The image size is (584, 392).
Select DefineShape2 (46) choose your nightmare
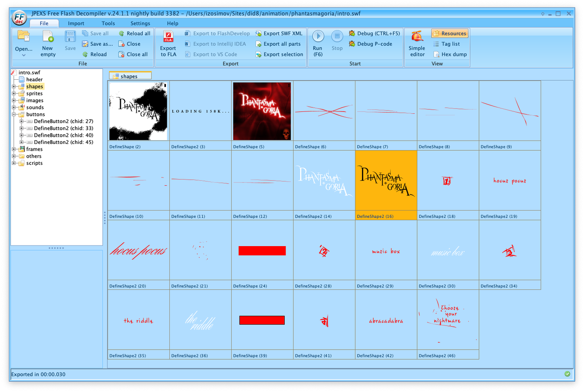click(448, 324)
